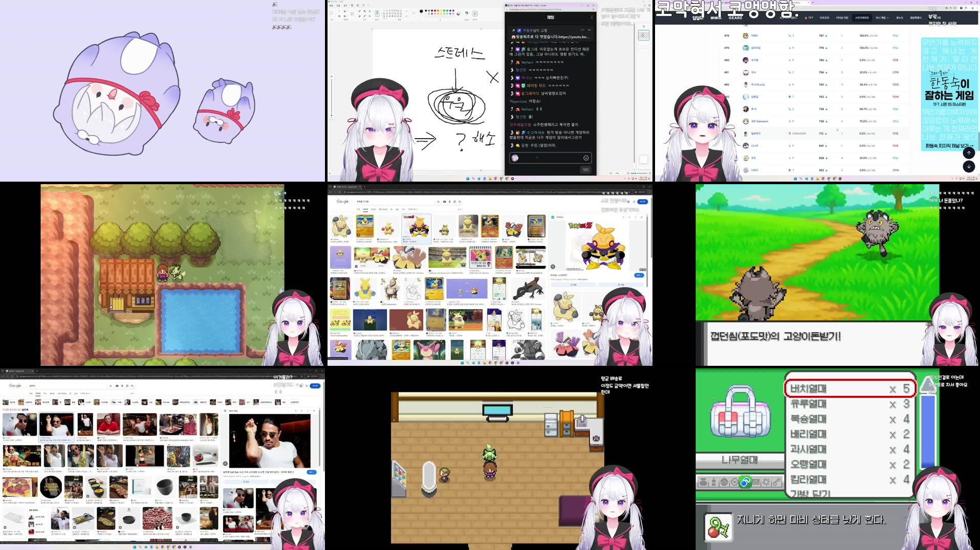Click scroll-to-top arrow button on ranking page
The width and height of the screenshot is (980, 550).
point(969,152)
